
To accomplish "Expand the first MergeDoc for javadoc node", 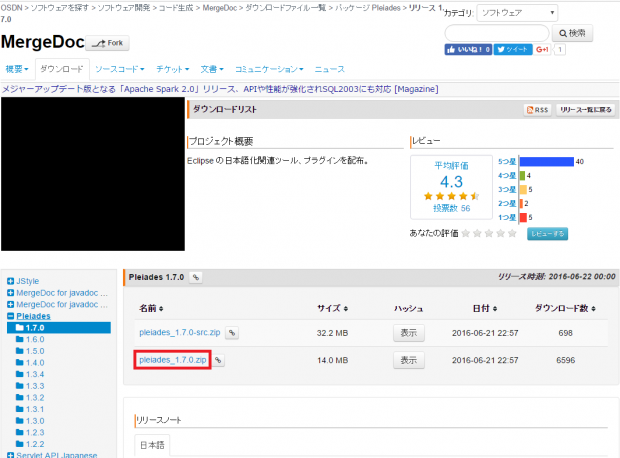I will coord(11,293).
